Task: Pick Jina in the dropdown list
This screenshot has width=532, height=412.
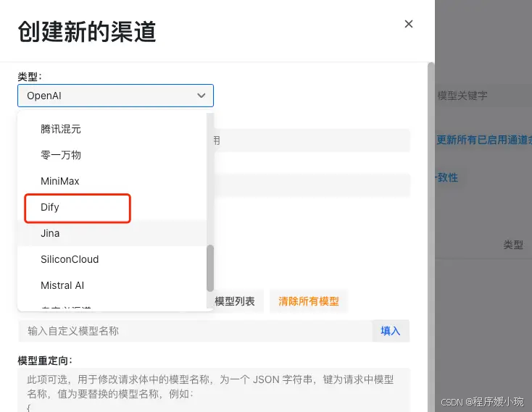Action: pyautogui.click(x=112, y=233)
